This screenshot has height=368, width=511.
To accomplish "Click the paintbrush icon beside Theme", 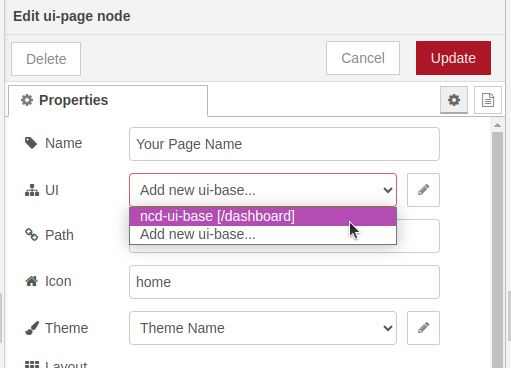I will click(x=32, y=328).
